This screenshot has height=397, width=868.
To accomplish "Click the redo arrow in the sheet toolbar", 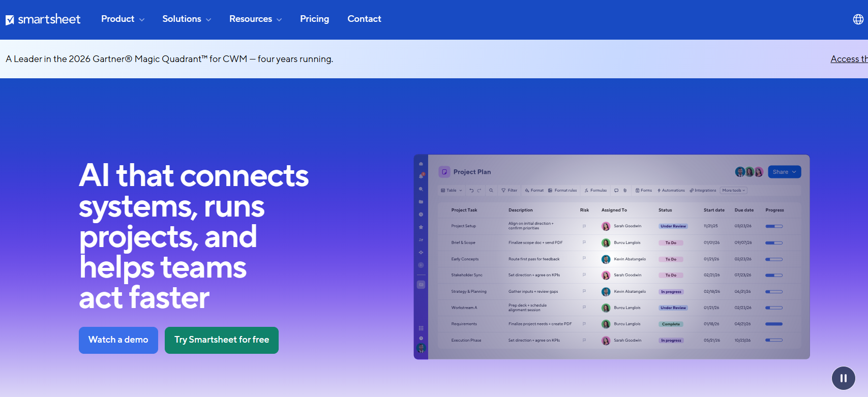I will (479, 191).
